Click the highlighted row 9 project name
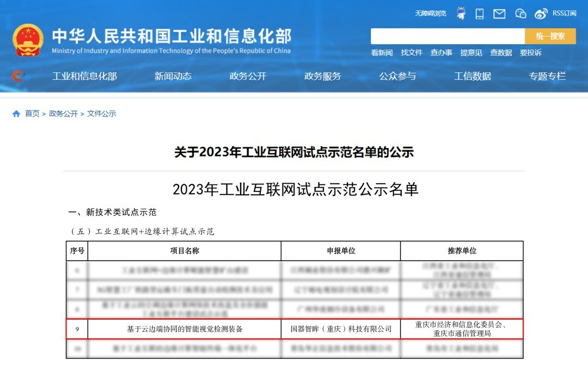The image size is (588, 372). coord(185,329)
